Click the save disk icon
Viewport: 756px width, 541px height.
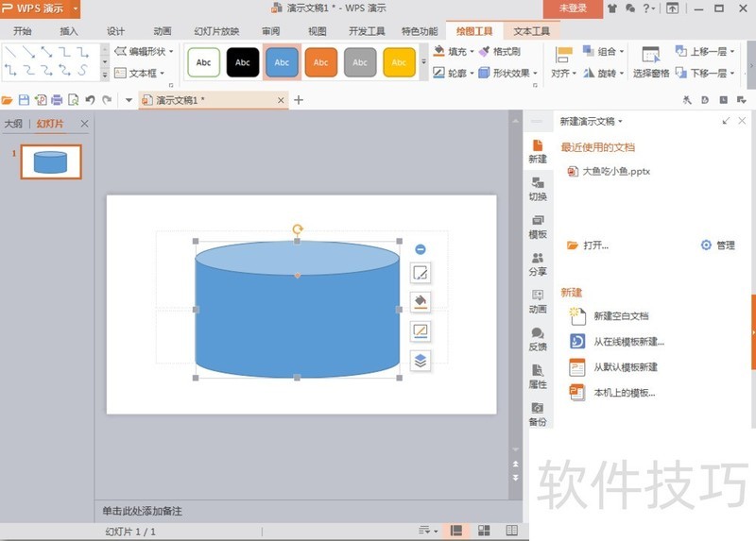tap(24, 100)
